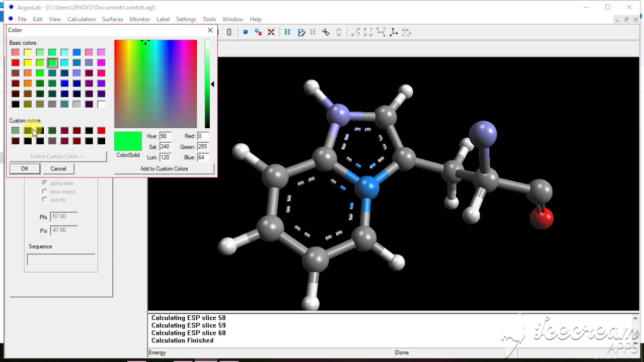Screen dimensions: 644x362
Task: Click the center molecule arrows icon
Action: coord(271,32)
